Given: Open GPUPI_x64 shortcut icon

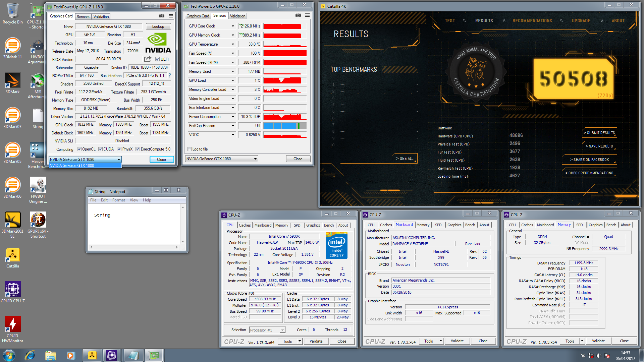Looking at the screenshot, I should coord(38,225).
